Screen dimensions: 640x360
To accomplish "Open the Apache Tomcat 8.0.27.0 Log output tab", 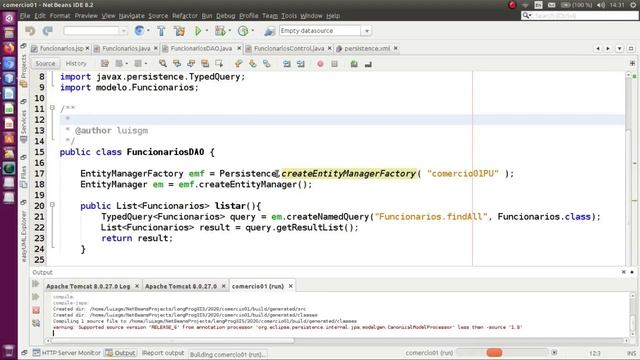I will (x=88, y=286).
